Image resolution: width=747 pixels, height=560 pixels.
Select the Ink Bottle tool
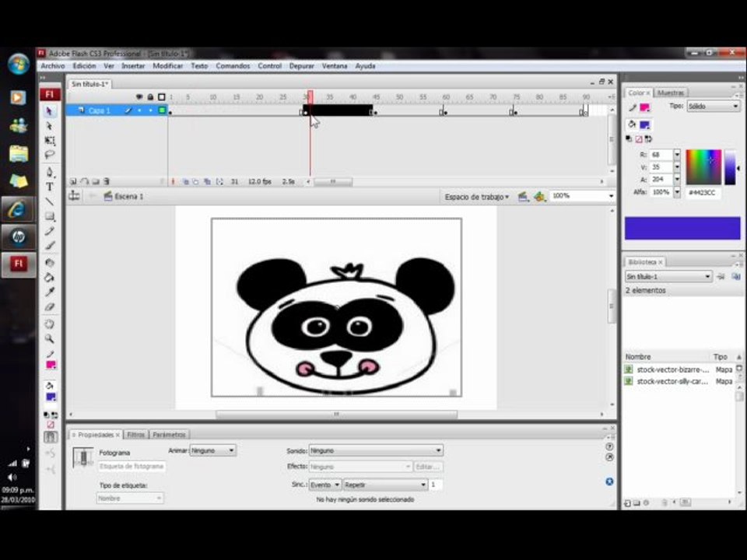tap(49, 262)
